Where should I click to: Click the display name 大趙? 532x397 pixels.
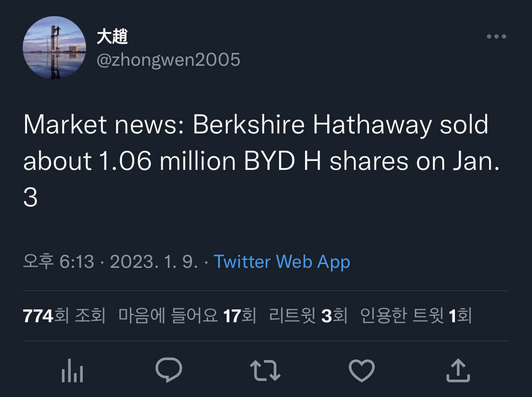[x=112, y=36]
